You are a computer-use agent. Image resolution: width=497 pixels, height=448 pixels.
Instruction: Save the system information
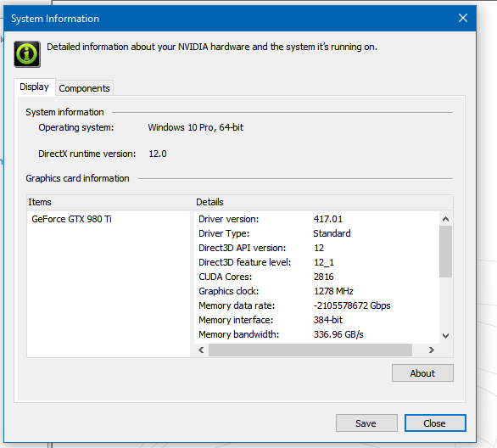366,423
